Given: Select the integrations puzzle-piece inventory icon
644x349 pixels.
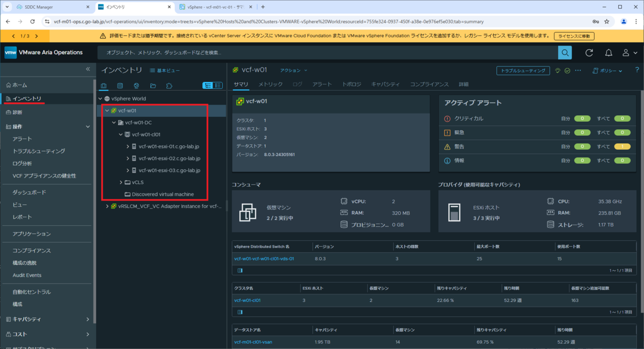Looking at the screenshot, I should tap(169, 86).
